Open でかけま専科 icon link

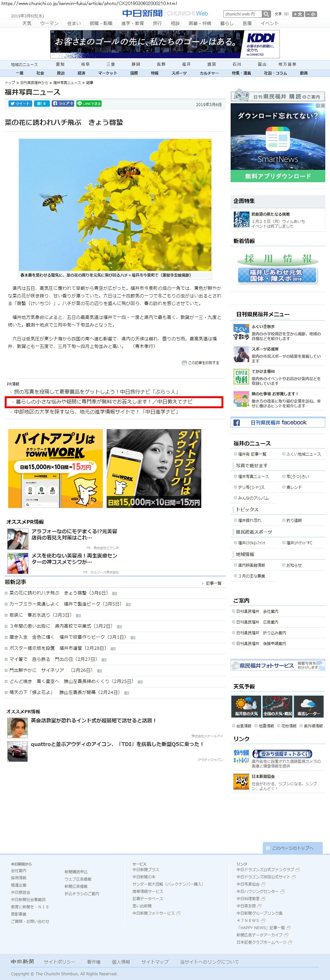241,377
